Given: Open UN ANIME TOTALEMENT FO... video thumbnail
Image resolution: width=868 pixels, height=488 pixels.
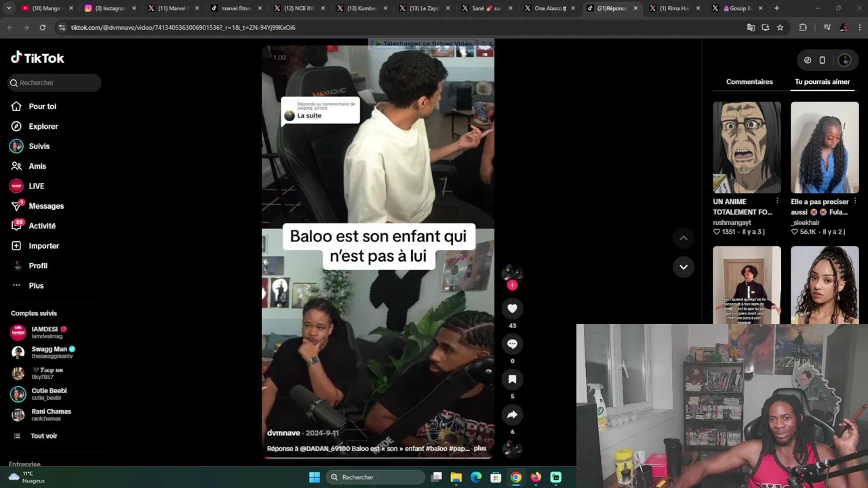Looking at the screenshot, I should point(747,147).
